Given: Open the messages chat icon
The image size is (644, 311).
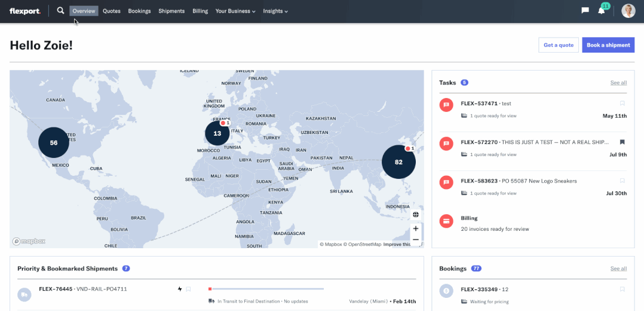Looking at the screenshot, I should (585, 11).
